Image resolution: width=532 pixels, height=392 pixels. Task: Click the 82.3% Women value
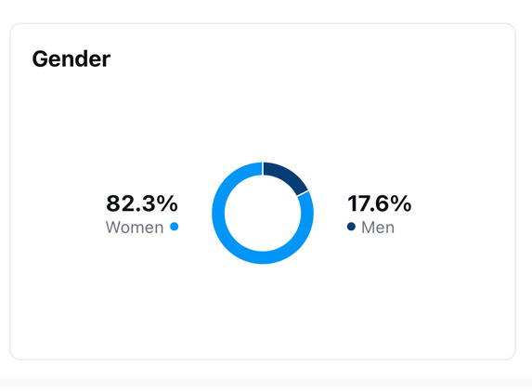[142, 203]
